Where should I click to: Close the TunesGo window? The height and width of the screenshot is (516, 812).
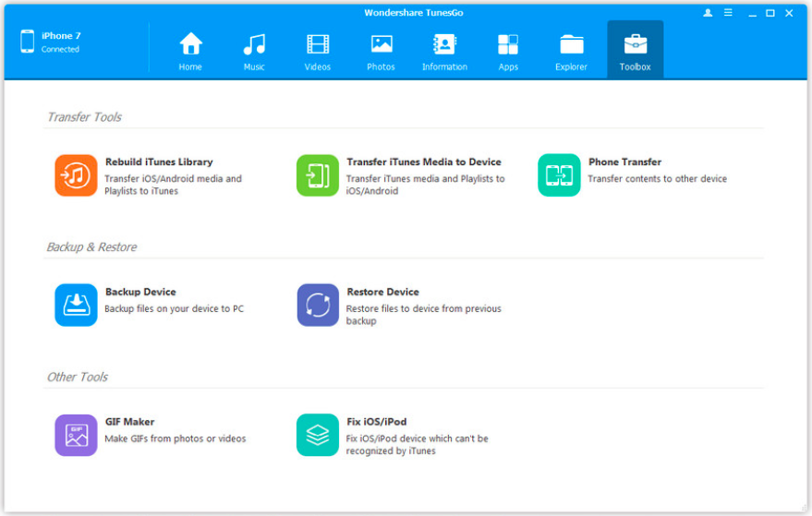[789, 13]
